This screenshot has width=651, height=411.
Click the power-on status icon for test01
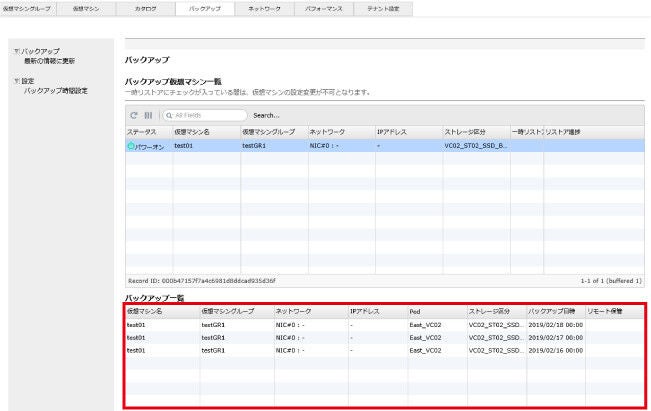click(130, 145)
